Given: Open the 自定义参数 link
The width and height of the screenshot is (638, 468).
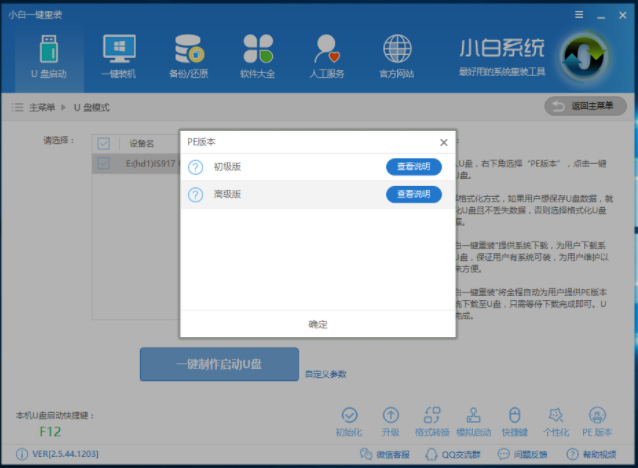Looking at the screenshot, I should (326, 374).
